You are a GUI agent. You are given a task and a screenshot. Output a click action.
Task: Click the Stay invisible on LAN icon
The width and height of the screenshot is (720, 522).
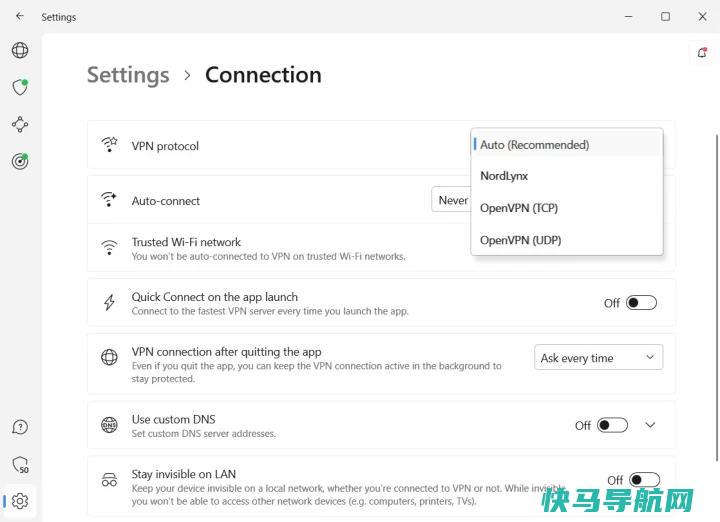pos(109,480)
